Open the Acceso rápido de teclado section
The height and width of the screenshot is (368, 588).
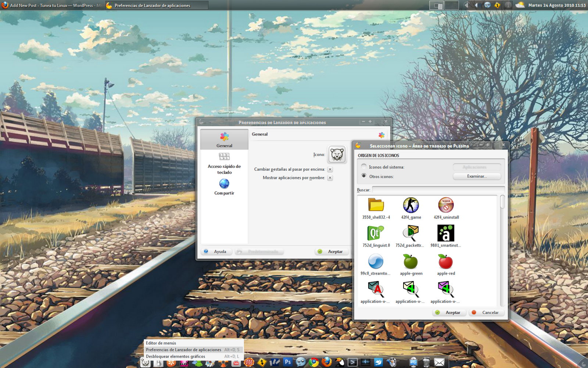pyautogui.click(x=224, y=162)
